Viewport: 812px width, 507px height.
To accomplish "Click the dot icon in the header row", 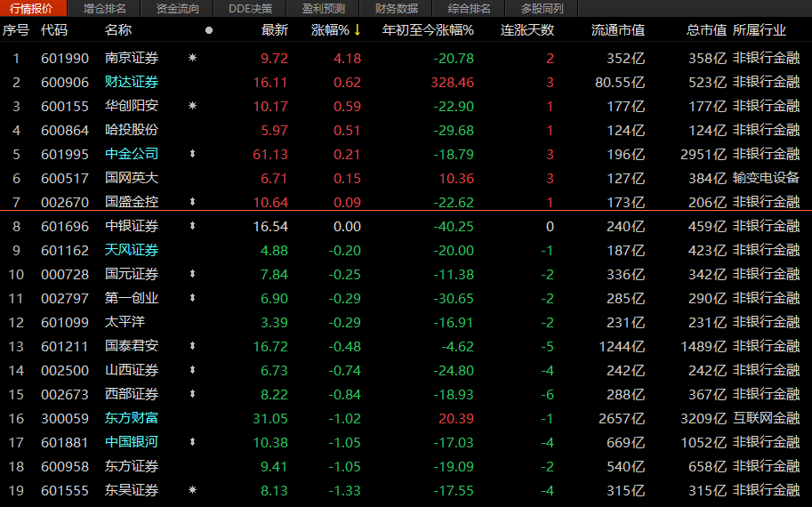I will pos(209,30).
